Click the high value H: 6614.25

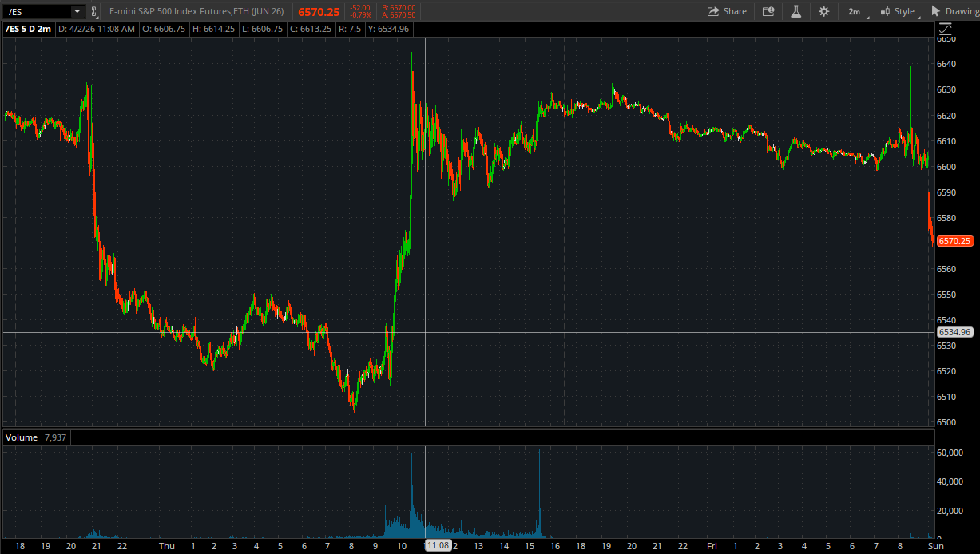click(213, 29)
